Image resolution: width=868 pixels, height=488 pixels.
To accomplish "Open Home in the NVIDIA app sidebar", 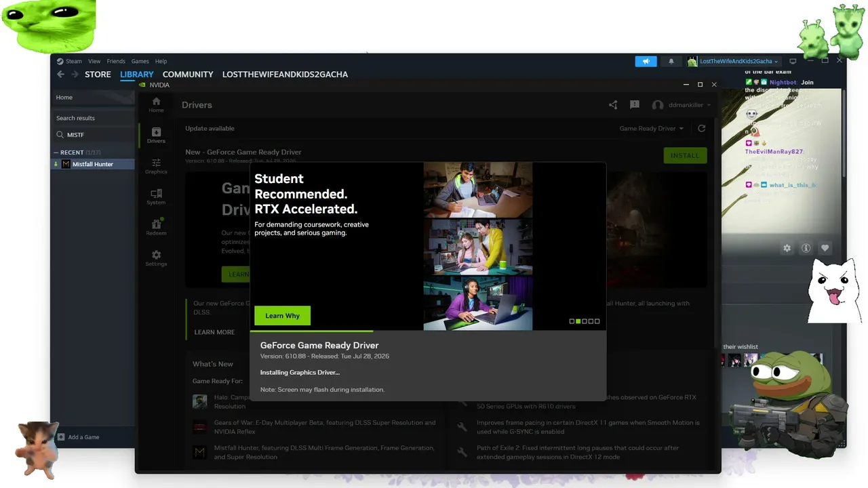I will pyautogui.click(x=156, y=104).
